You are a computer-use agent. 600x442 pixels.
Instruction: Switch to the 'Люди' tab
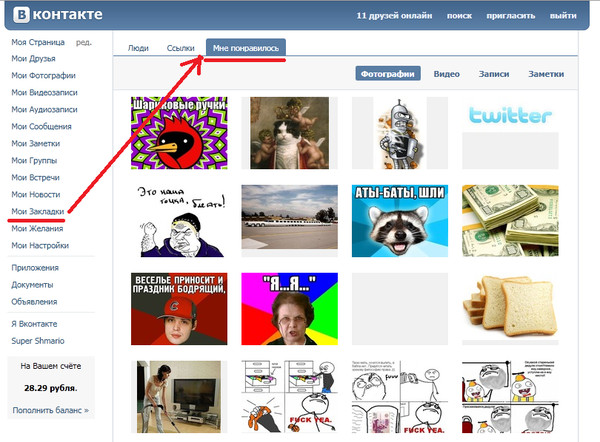pos(138,48)
